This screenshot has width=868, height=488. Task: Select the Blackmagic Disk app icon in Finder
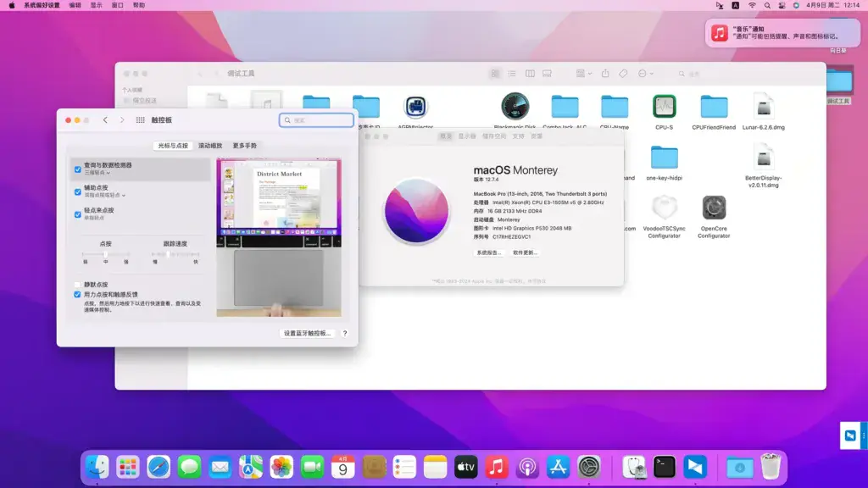(x=515, y=107)
